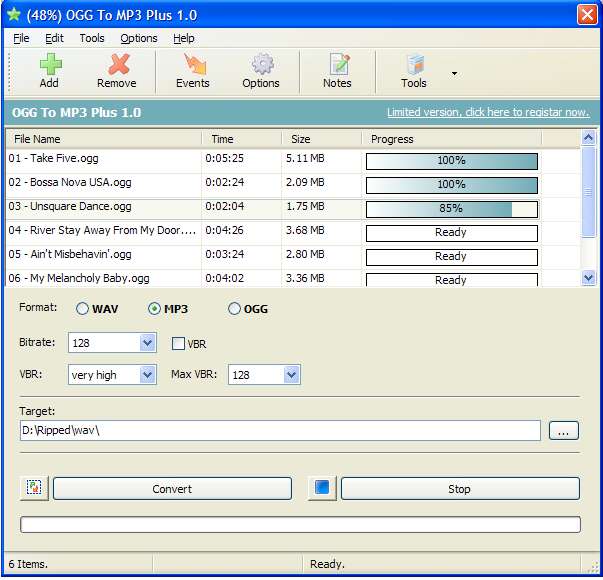Viewport: 603px width, 580px height.
Task: Click the 0:04:26 time cell
Action: pyautogui.click(x=225, y=230)
